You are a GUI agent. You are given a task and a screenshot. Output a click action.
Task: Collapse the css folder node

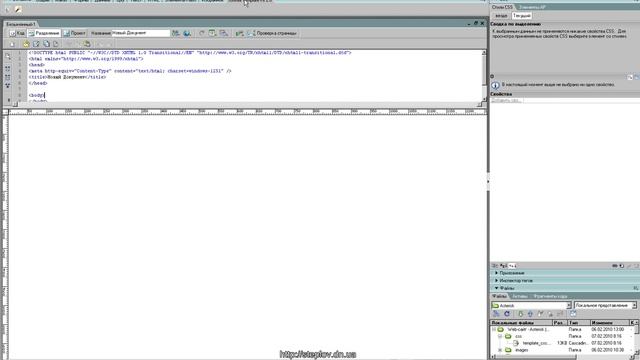tap(500, 336)
